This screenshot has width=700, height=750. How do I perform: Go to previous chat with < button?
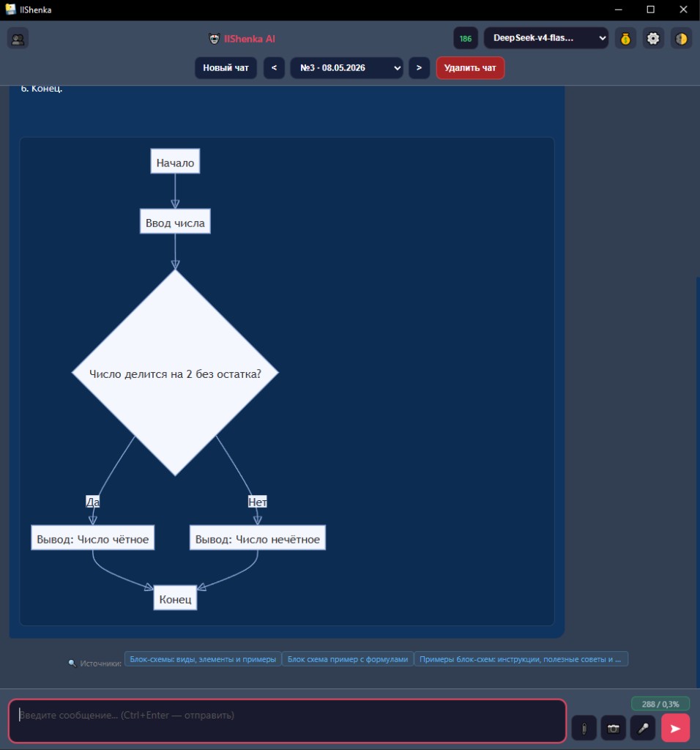(274, 68)
